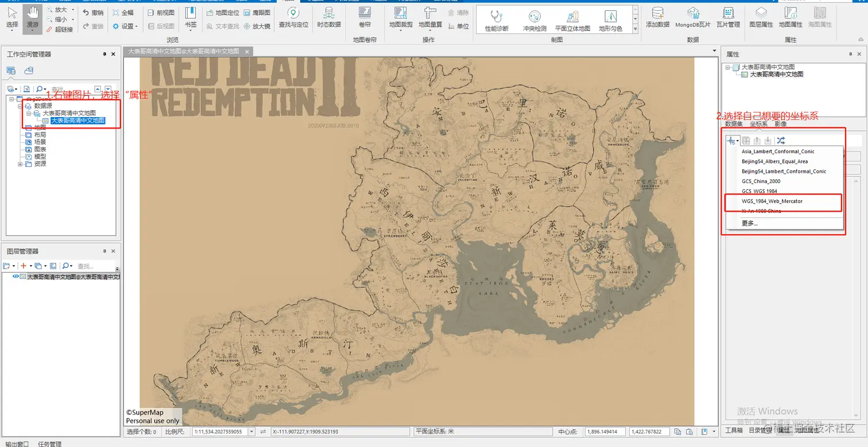Click 全幅 to view full extent
This screenshot has width=868, height=447.
[x=123, y=12]
